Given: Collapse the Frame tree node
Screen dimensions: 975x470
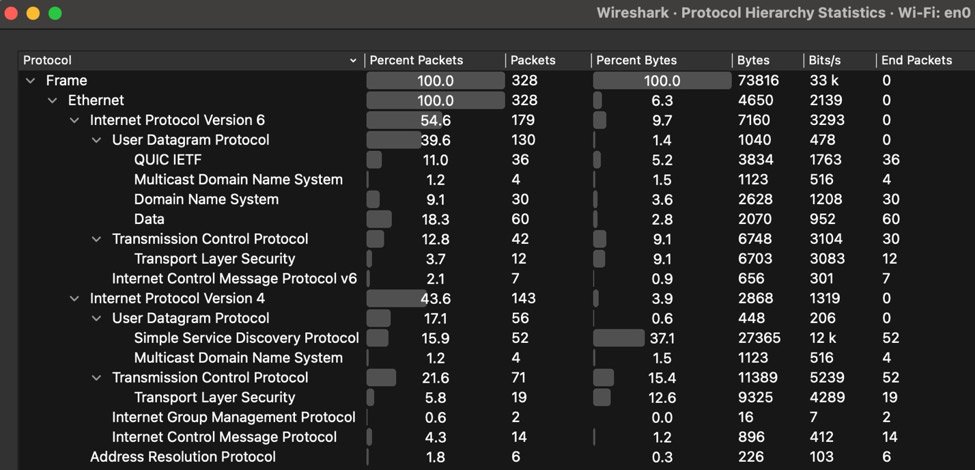Looking at the screenshot, I should tap(30, 81).
